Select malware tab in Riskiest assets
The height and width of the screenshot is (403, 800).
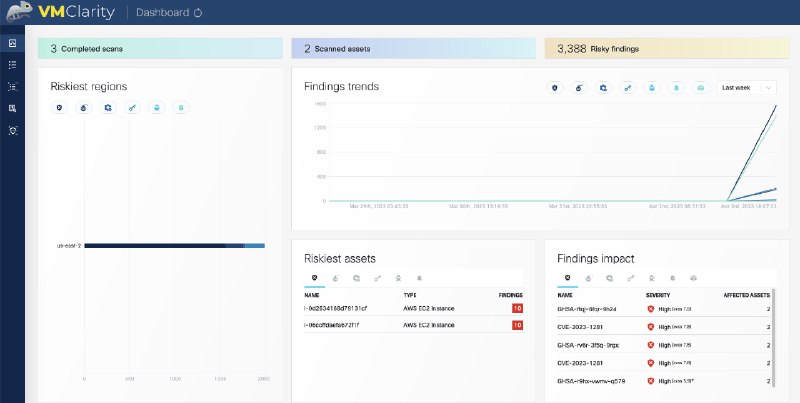pos(398,278)
